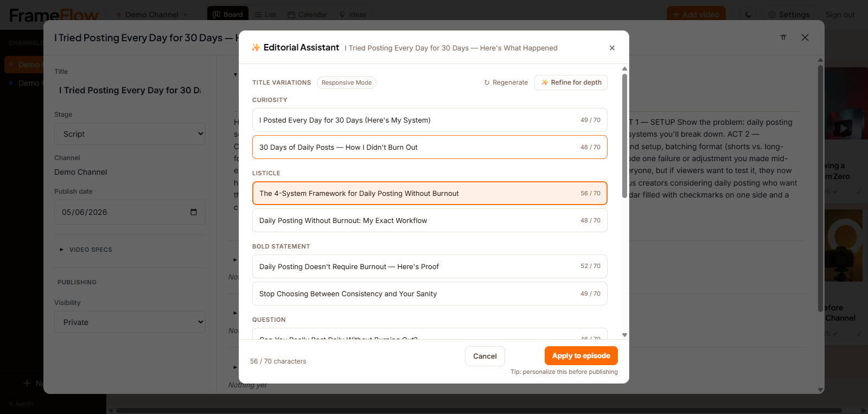Click Refine for depth button

pyautogui.click(x=571, y=82)
